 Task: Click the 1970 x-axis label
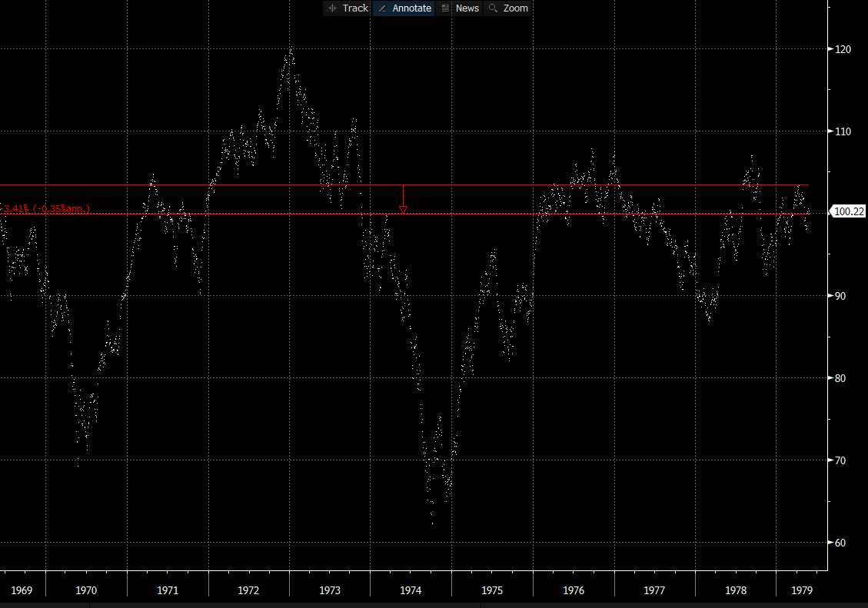86,590
